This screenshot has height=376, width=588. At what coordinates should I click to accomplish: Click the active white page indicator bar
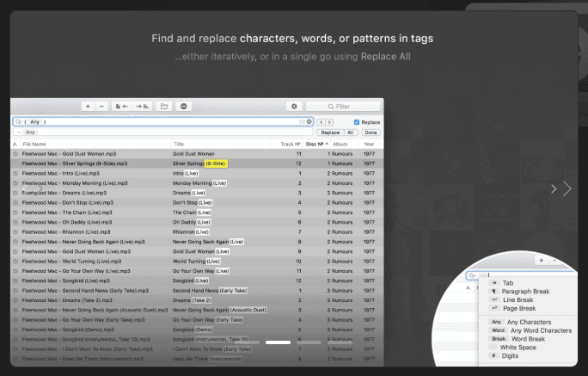pyautogui.click(x=278, y=342)
